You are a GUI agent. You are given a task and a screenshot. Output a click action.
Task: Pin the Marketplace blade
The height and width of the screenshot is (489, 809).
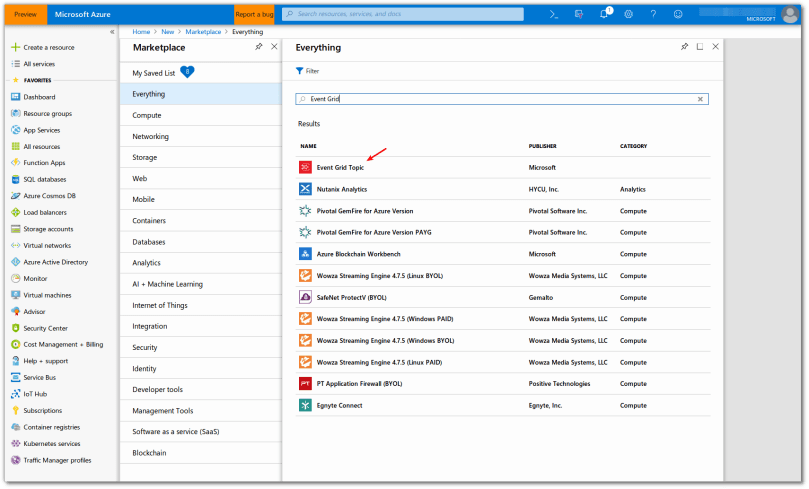(259, 47)
